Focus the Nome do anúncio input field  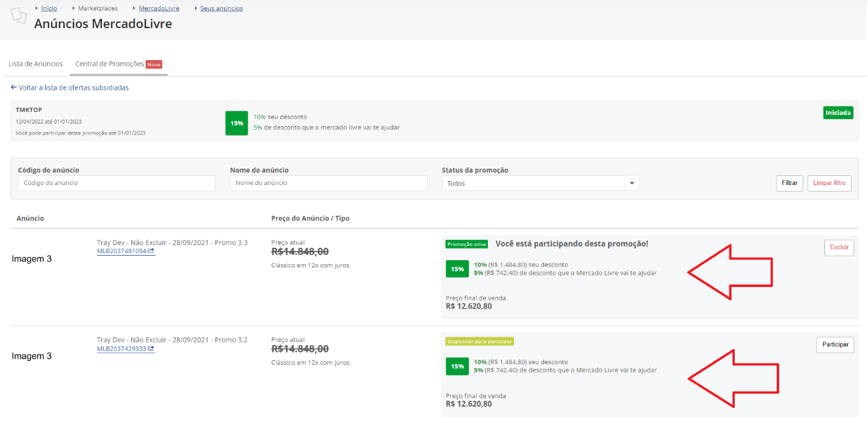coord(329,183)
